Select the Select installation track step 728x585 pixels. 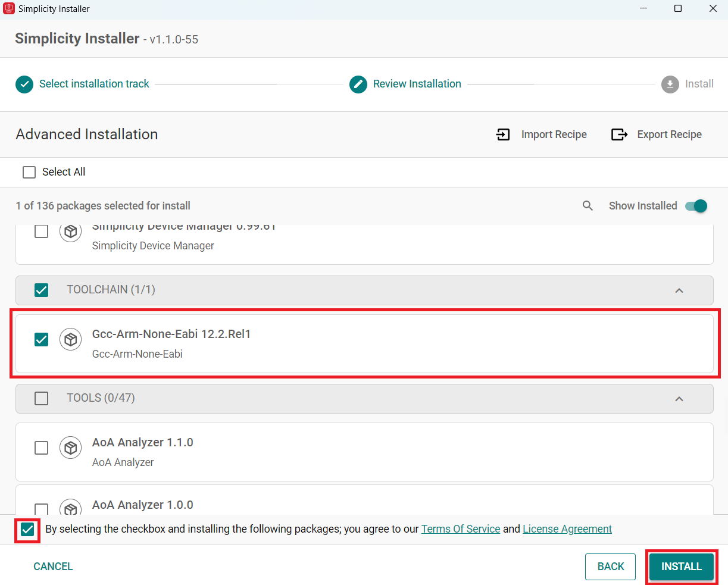click(94, 84)
